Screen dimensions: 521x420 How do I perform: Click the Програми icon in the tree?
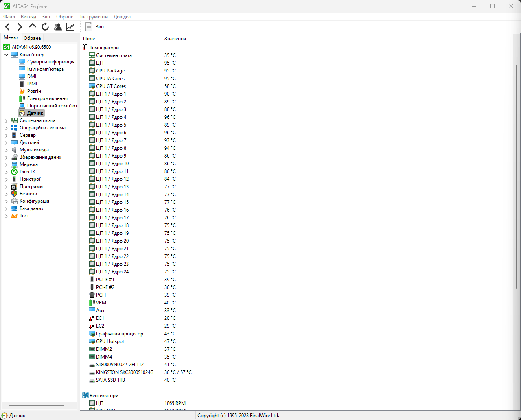(14, 186)
